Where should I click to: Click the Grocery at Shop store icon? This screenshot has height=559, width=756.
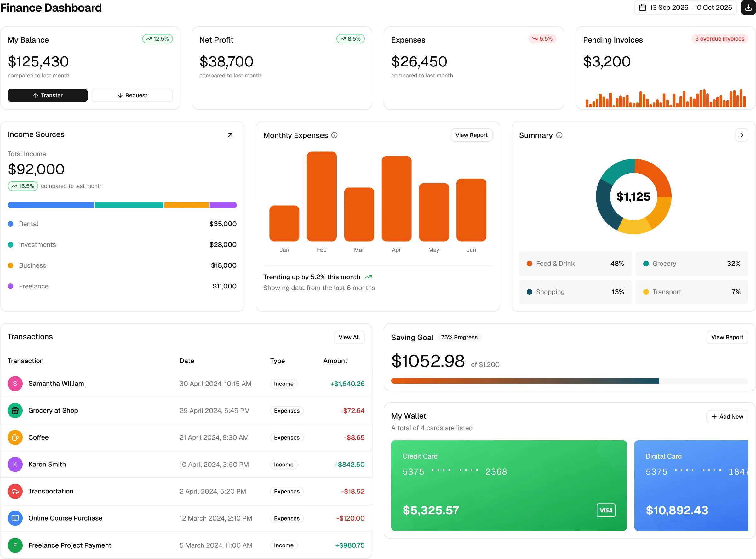[x=15, y=410]
